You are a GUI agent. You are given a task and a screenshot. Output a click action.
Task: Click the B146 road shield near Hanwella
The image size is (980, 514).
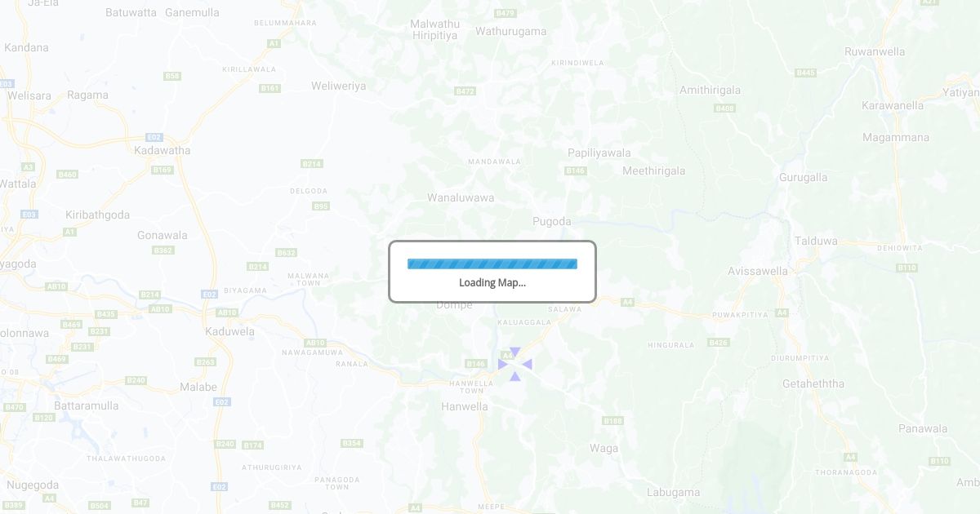pyautogui.click(x=476, y=363)
